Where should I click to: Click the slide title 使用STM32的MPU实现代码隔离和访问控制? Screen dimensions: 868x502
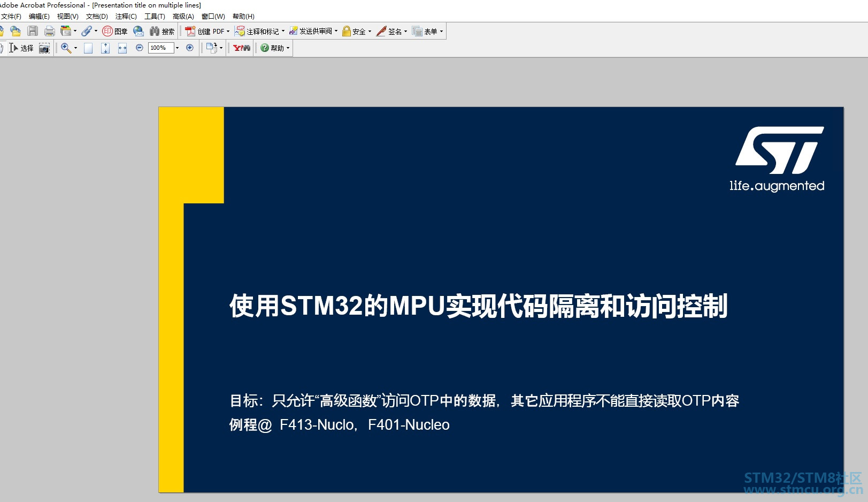point(479,306)
